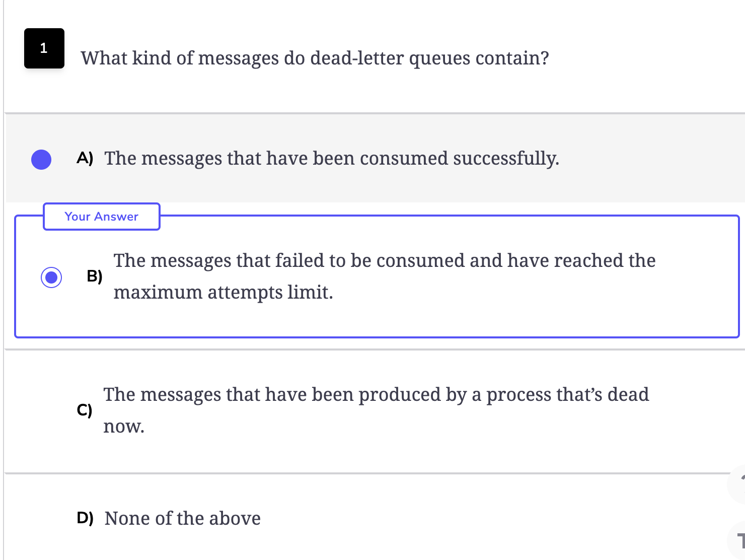Image resolution: width=745 pixels, height=560 pixels.
Task: Select the radio button for option B
Action: [51, 277]
